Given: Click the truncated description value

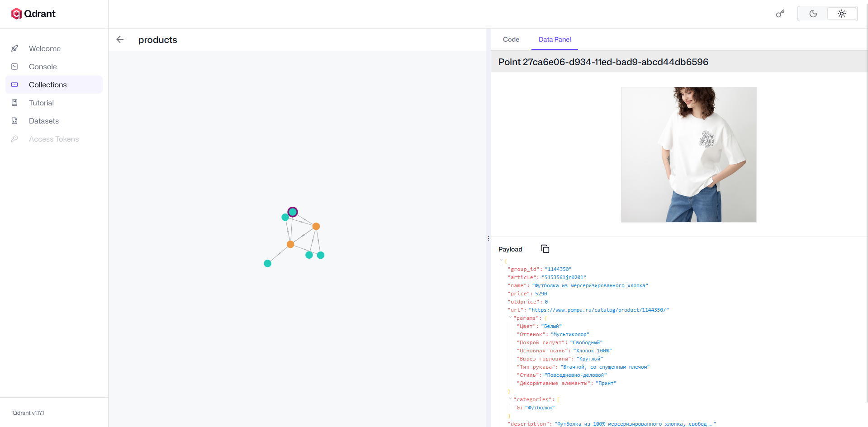Looking at the screenshot, I should 635,424.
